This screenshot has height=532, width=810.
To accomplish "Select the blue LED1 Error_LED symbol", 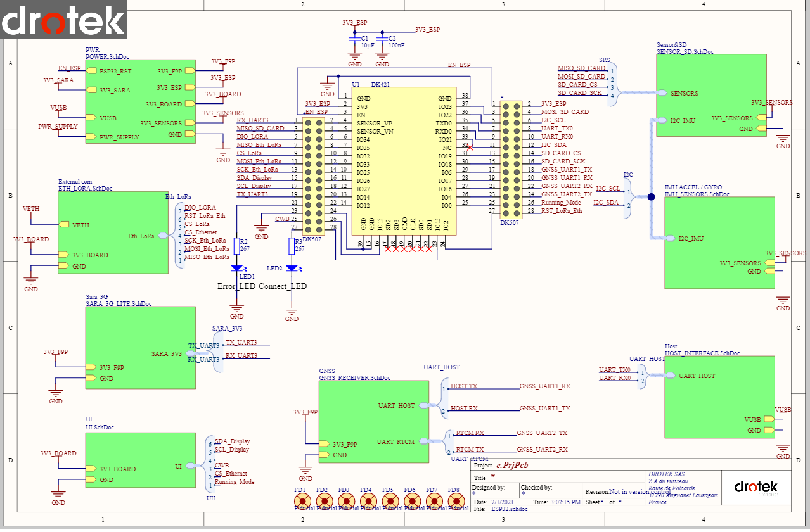I will 236,269.
